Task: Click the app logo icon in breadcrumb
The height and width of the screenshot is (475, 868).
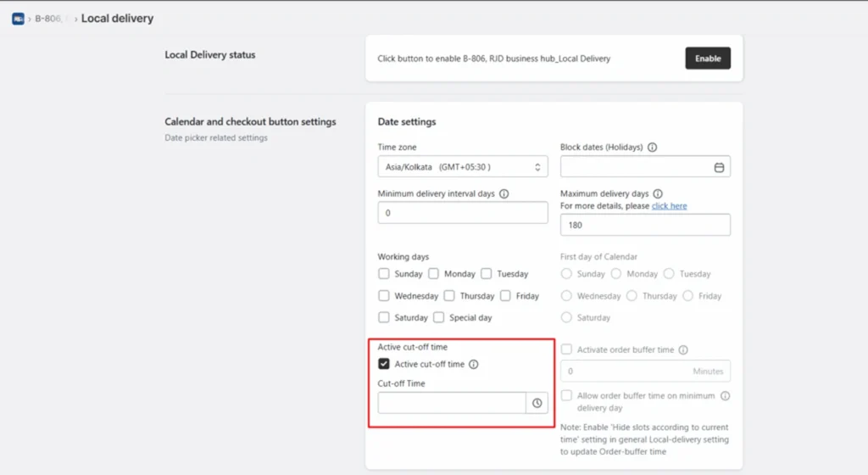Action: coord(18,19)
